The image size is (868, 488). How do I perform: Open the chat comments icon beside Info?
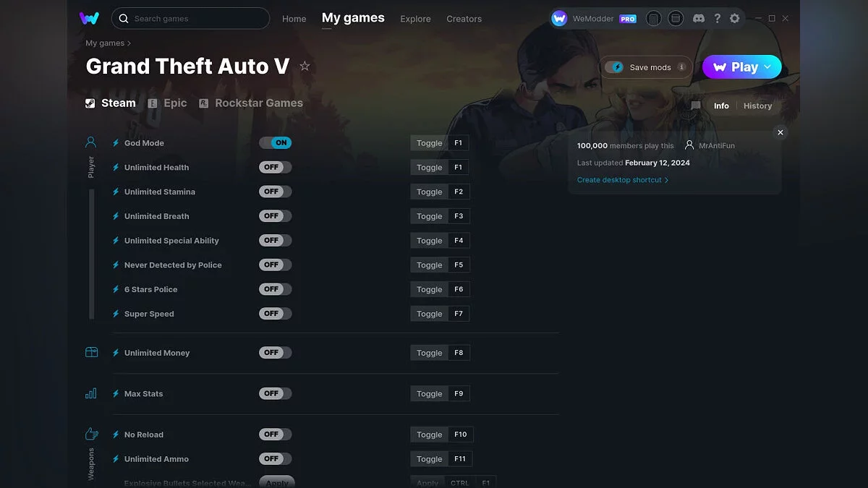click(696, 106)
